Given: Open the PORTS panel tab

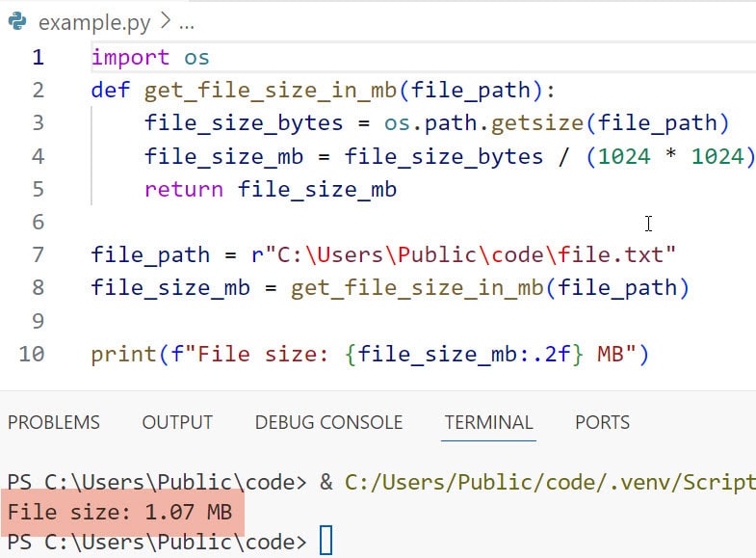Looking at the screenshot, I should point(602,422).
